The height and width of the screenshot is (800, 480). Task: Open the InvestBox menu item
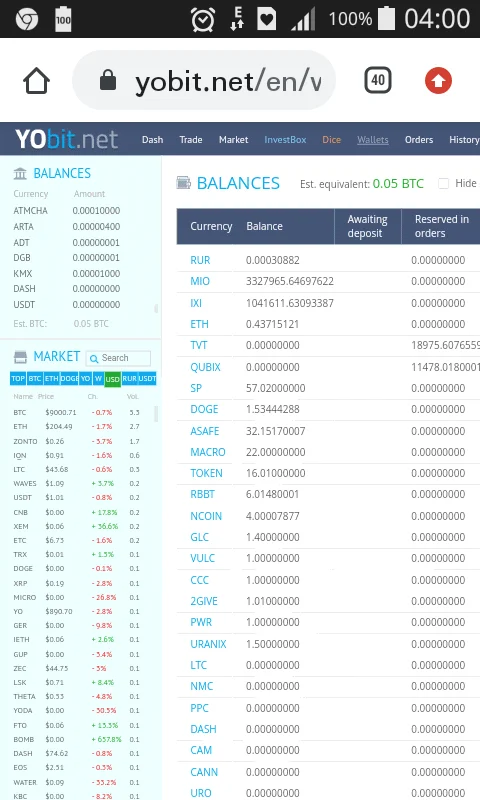coord(285,140)
